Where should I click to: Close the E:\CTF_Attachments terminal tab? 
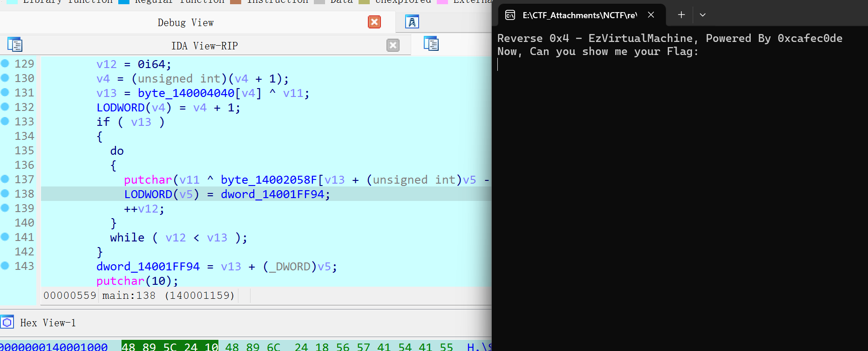pyautogui.click(x=651, y=15)
